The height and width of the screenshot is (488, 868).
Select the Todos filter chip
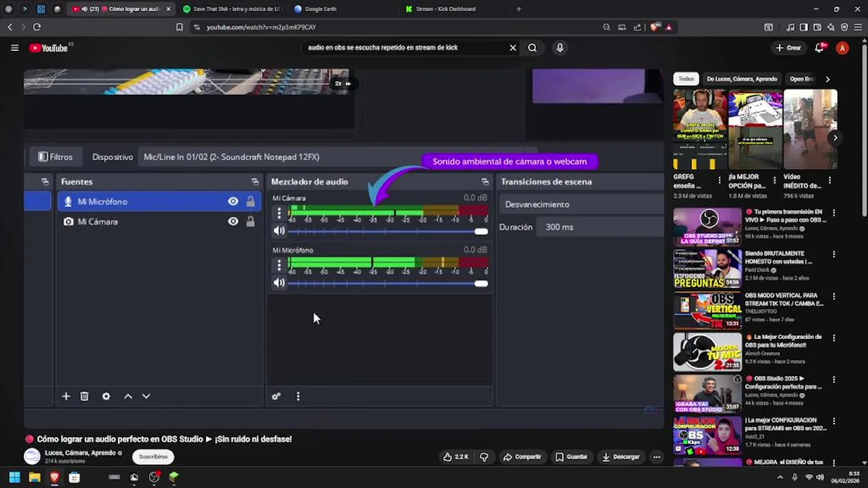tap(686, 79)
